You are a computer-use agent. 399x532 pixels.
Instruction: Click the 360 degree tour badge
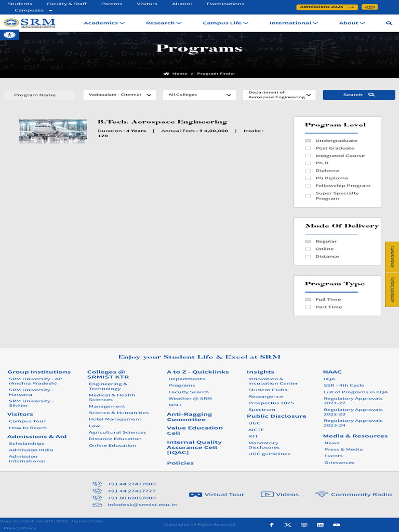click(370, 7)
